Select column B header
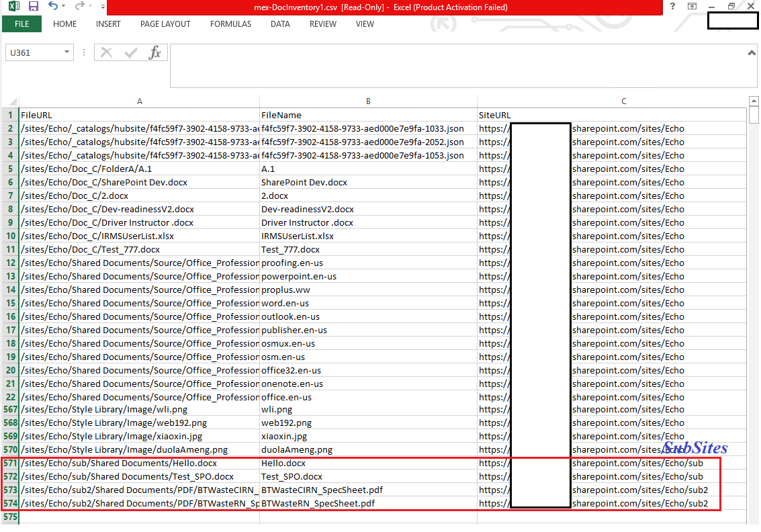 (368, 101)
